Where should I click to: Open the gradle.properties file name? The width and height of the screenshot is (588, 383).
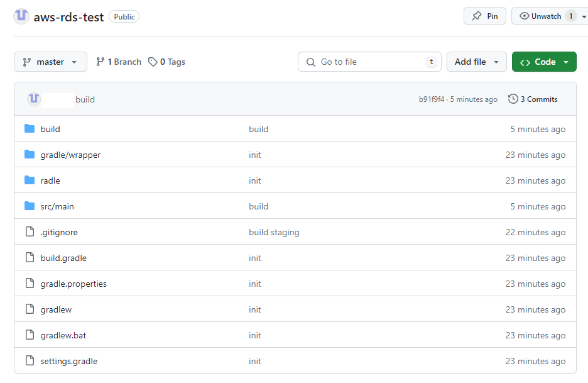point(73,284)
